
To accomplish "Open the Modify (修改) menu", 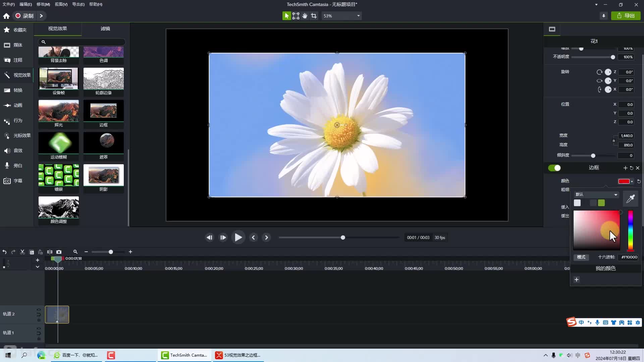I will (43, 4).
